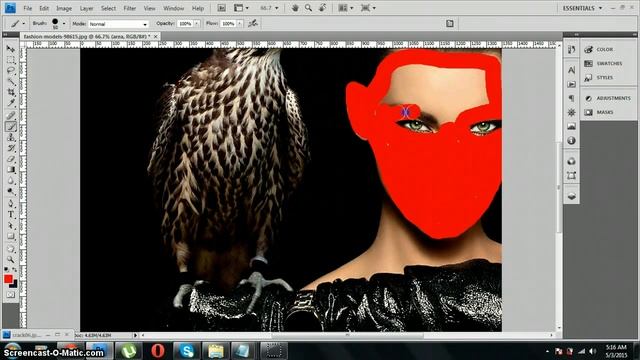This screenshot has width=640, height=360.
Task: Open the brush Mode dropdown
Action: 118,24
